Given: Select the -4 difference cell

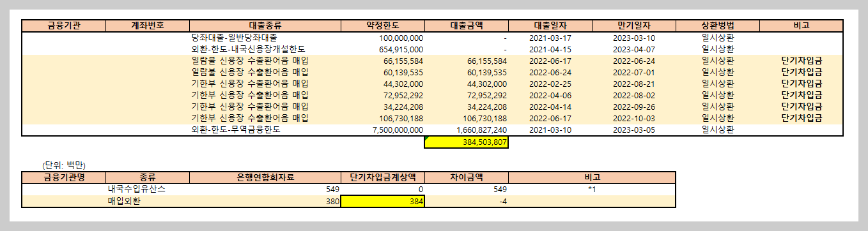Looking at the screenshot, I should tap(467, 201).
